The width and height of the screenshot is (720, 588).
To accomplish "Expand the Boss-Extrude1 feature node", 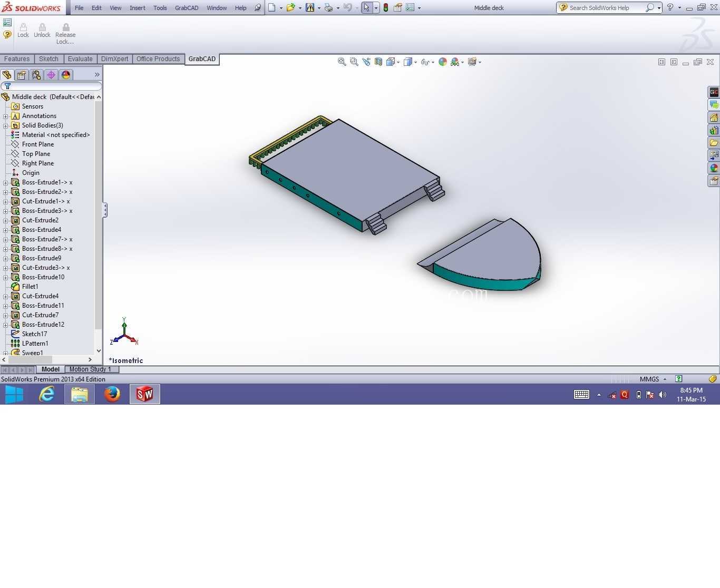I will (6, 182).
